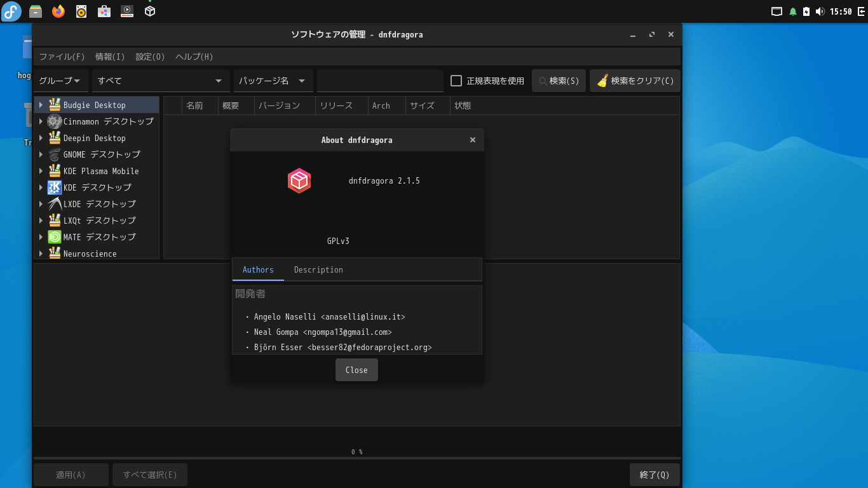This screenshot has height=488, width=868.
Task: Click the 検索(S) search button
Action: tap(559, 81)
